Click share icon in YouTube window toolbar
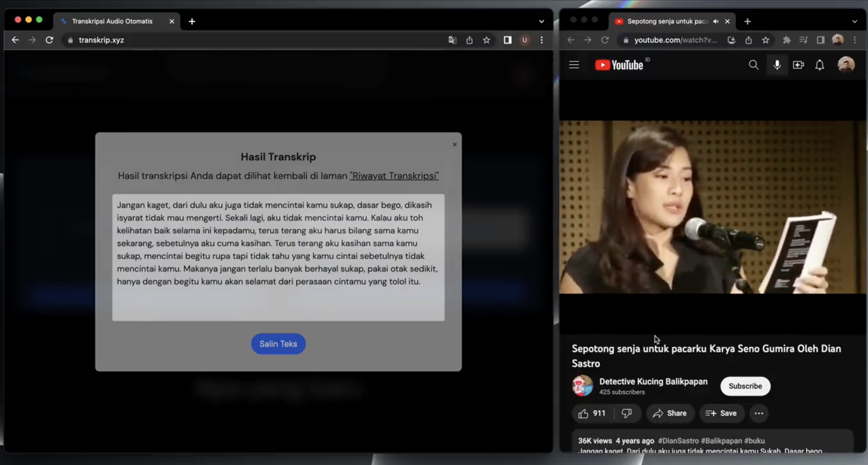Screen dimensions: 868x465 [x=748, y=40]
